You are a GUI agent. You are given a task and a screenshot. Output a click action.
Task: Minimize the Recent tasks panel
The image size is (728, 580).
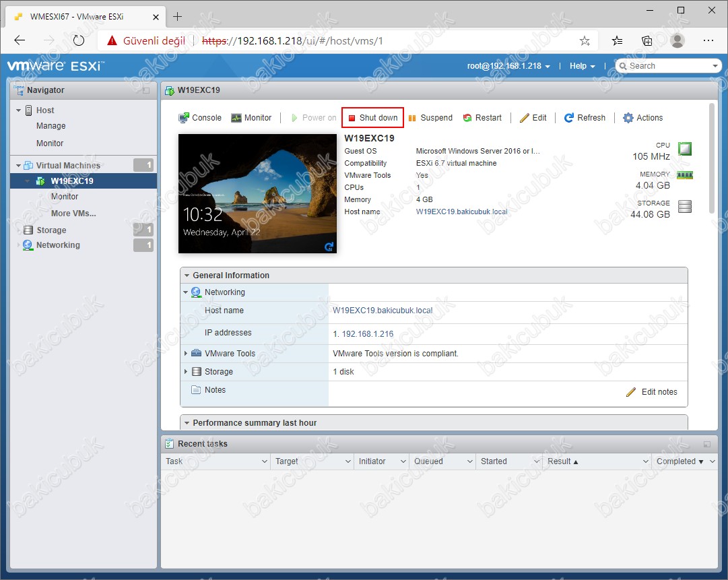coord(707,445)
